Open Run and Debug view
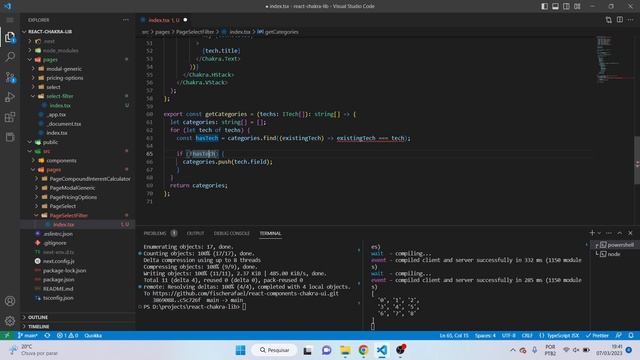Screen dimensions: 640x360 [x=10, y=97]
